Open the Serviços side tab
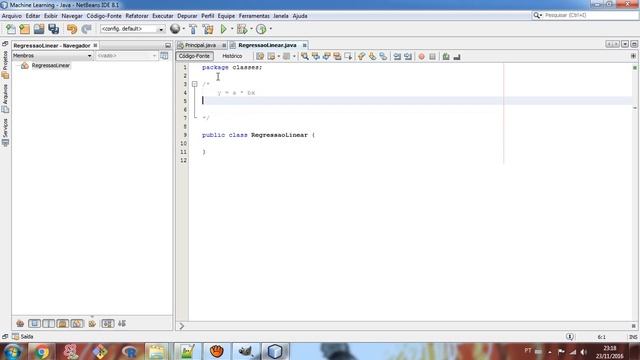The width and height of the screenshot is (640, 360). [5, 132]
